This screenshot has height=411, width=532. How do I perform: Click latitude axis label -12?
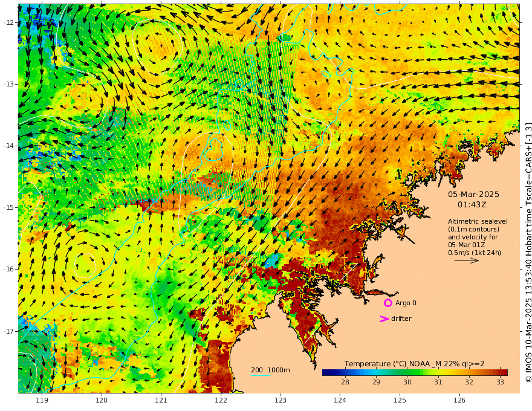click(x=9, y=22)
